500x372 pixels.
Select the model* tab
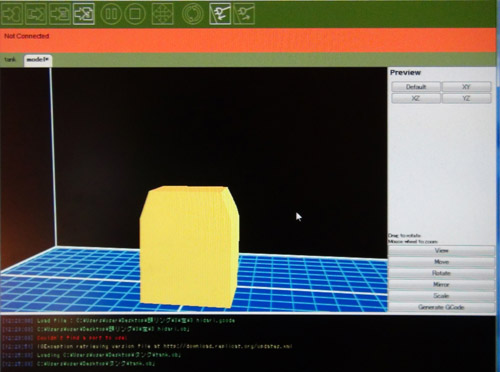(38, 60)
